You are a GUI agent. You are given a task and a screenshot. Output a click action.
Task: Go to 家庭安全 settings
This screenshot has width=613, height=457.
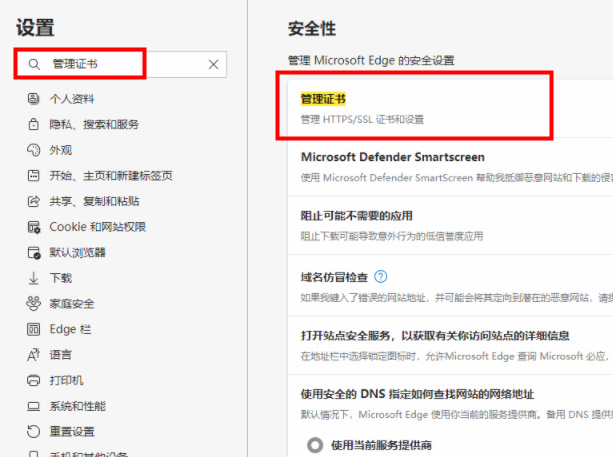coord(72,304)
